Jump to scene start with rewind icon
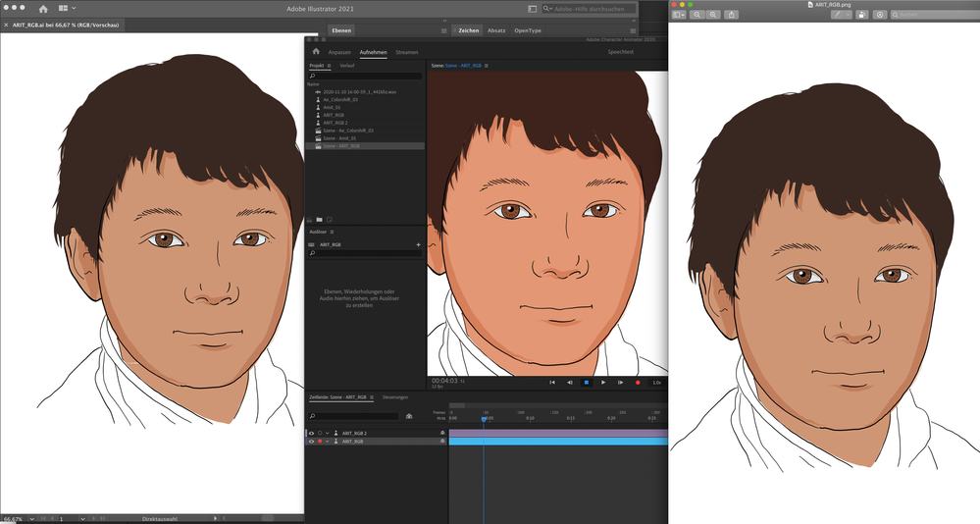Screen dimensions: 980x524 pyautogui.click(x=552, y=382)
